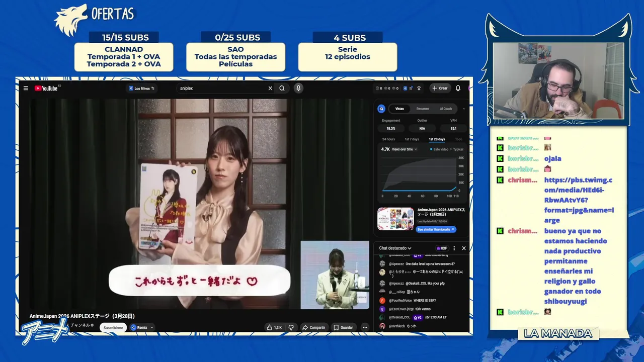The image size is (644, 362).
Task: Click @EzerEnver avatar in live chat
Action: pyautogui.click(x=382, y=309)
